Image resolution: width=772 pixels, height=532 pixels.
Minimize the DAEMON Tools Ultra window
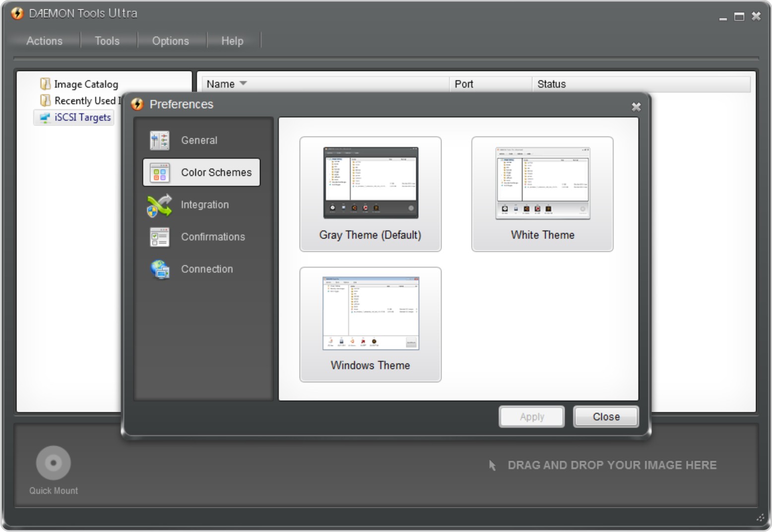(x=723, y=19)
